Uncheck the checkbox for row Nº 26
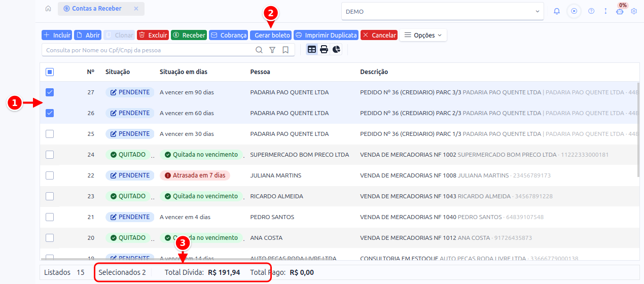Screen dimensions: 644x284 [x=50, y=113]
